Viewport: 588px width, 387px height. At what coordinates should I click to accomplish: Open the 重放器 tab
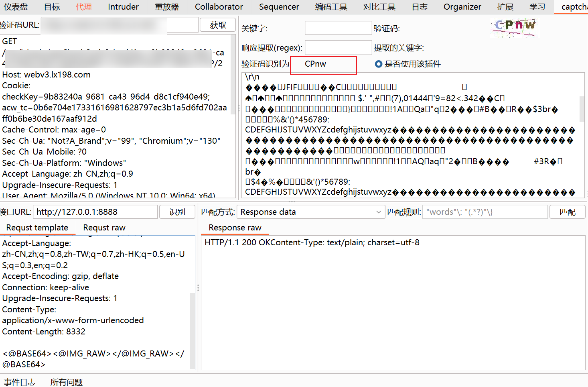pyautogui.click(x=166, y=7)
